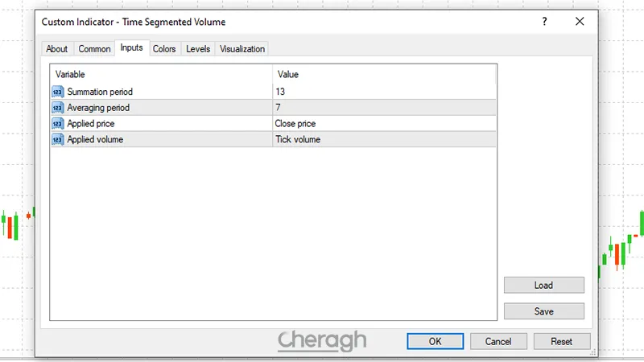
Task: Reset inputs with the Reset button
Action: click(x=561, y=341)
